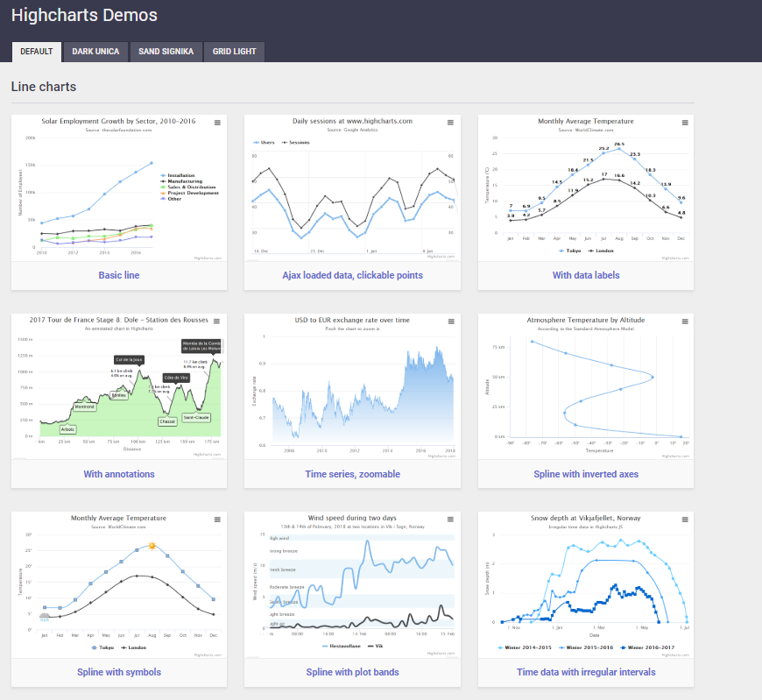Screen dimensions: 762x700
Task: Open the Basic line demo link
Action: (x=118, y=275)
